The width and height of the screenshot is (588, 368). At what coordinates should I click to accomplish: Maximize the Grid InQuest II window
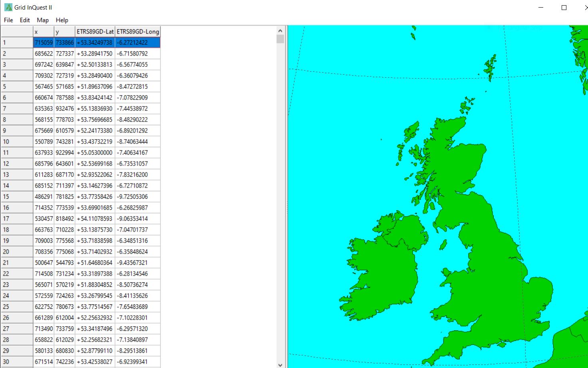tap(564, 8)
